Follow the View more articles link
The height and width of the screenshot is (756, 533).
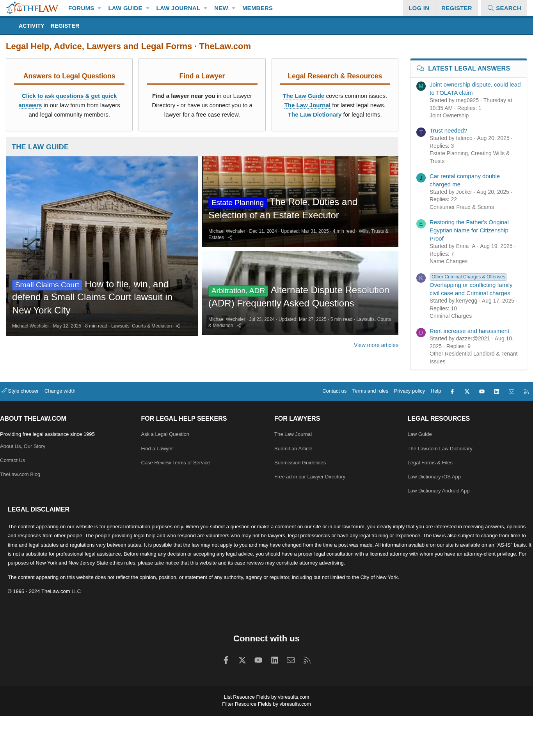[376, 345]
